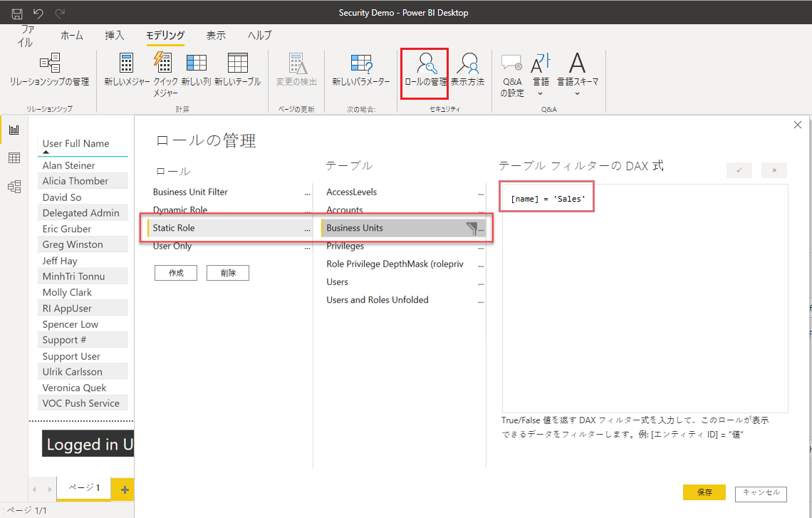
Task: Open リレーションシップの管理
Action: click(x=50, y=69)
